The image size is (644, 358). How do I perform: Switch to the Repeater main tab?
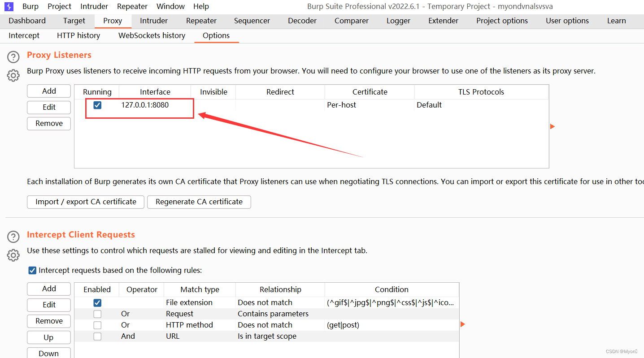201,21
